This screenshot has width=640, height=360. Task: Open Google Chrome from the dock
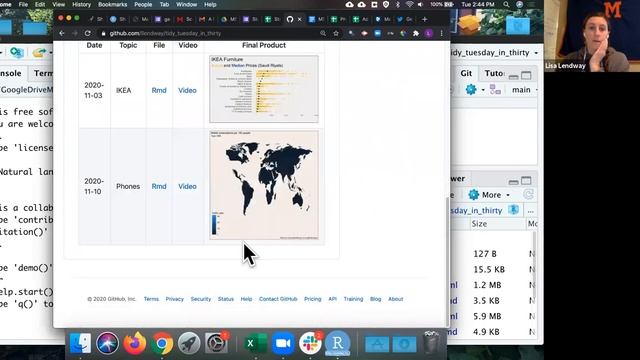click(162, 344)
